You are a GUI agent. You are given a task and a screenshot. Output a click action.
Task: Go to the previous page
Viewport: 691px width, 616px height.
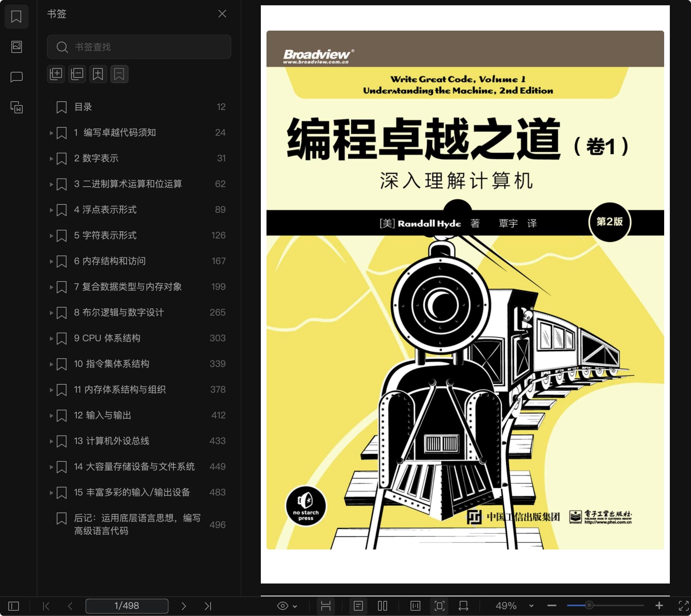(x=70, y=606)
